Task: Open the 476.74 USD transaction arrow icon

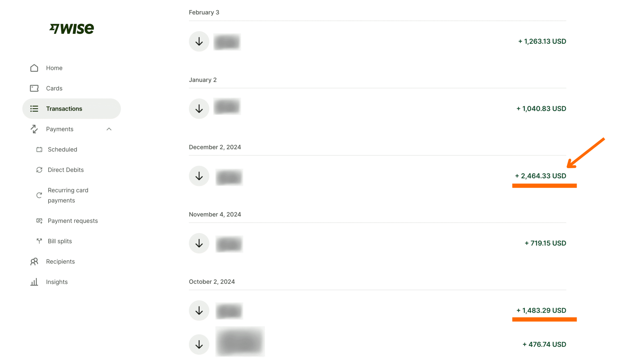Action: click(x=199, y=344)
